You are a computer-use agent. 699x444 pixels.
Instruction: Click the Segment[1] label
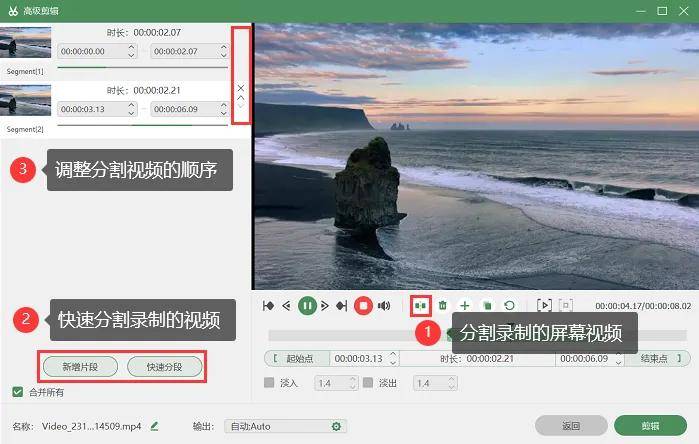point(25,71)
